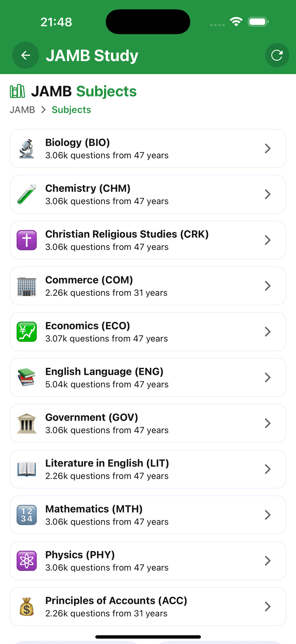Select the Subjects breadcrumb link

[x=71, y=110]
